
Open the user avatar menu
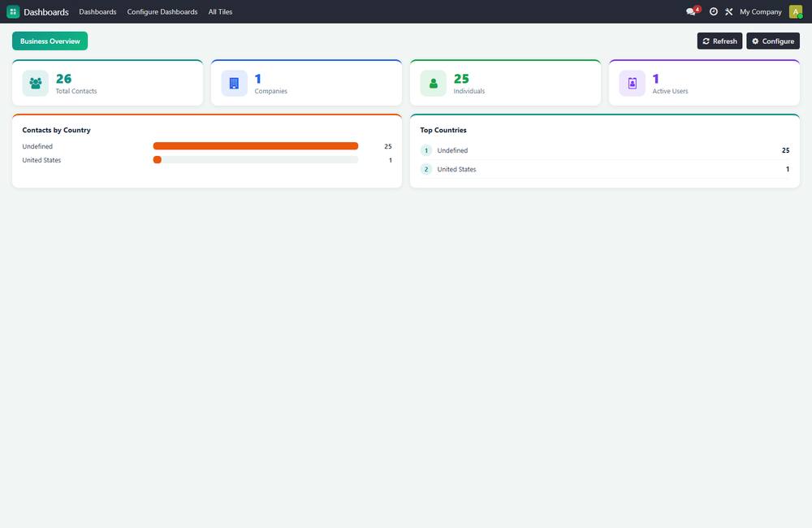click(796, 11)
